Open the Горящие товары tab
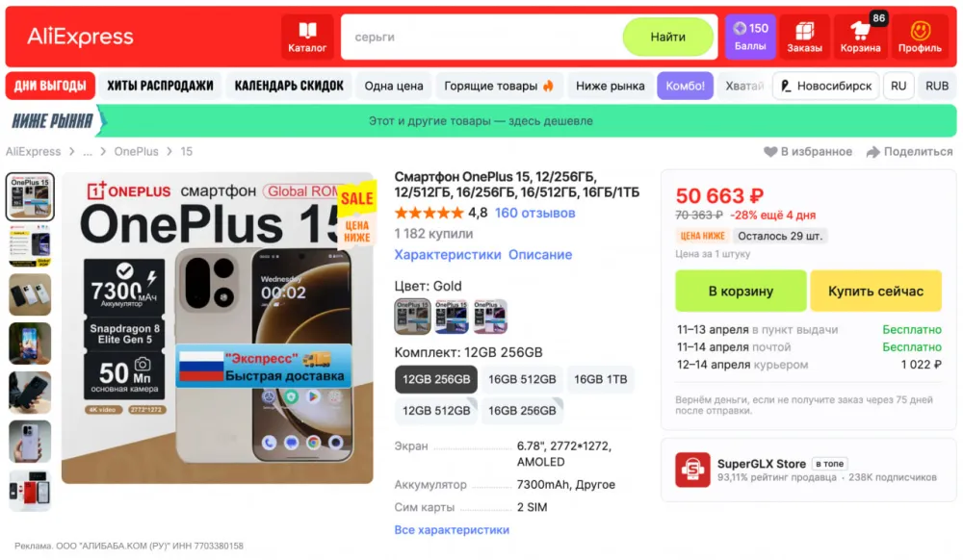This screenshot has width=963, height=560. point(499,86)
